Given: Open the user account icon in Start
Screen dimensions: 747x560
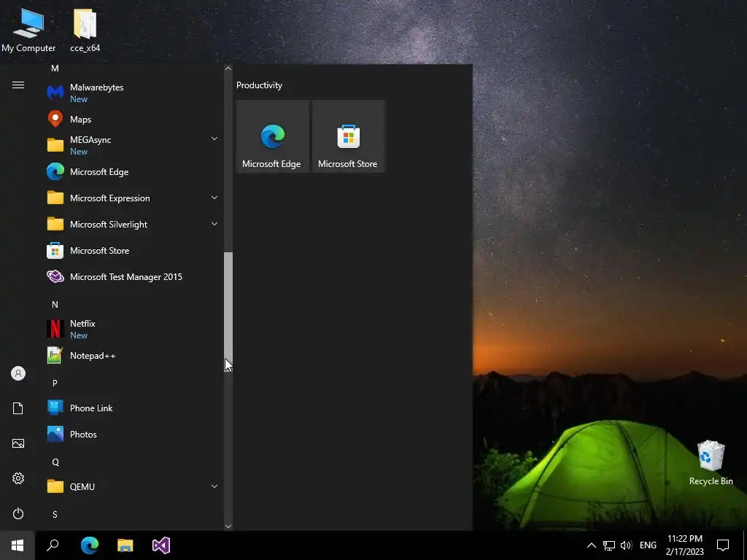Looking at the screenshot, I should 18,373.
